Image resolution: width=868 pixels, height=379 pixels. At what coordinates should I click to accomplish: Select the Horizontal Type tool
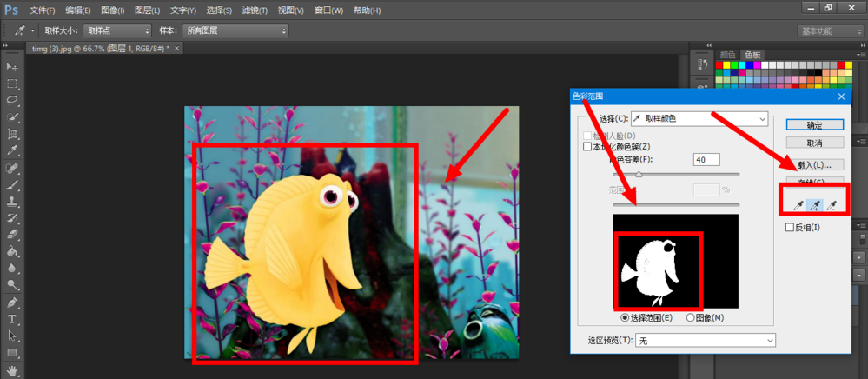(x=11, y=319)
